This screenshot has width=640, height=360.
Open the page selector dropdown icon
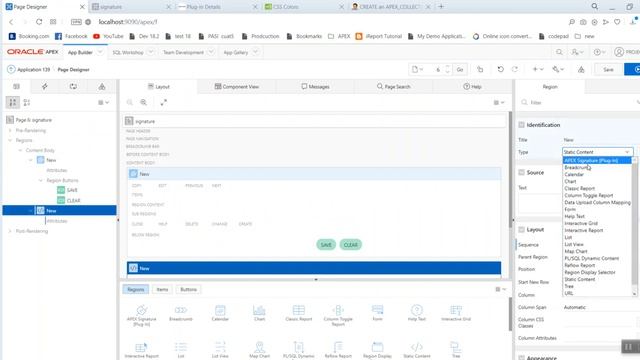(x=417, y=69)
